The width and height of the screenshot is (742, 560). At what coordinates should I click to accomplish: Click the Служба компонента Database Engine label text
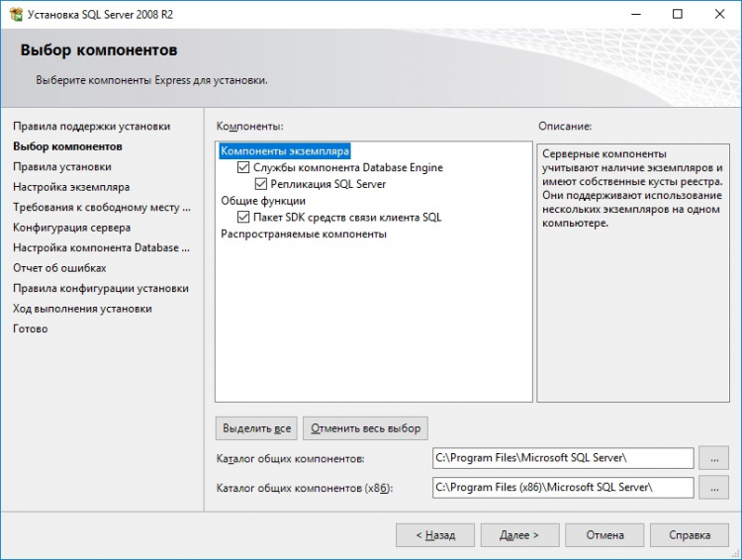tap(348, 167)
